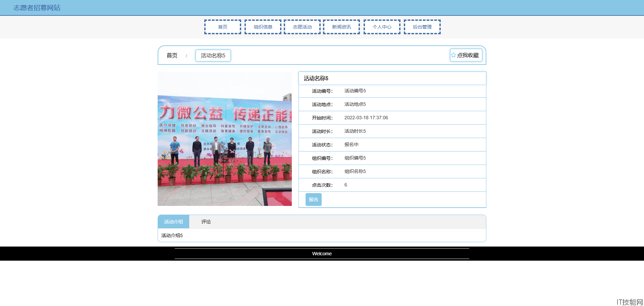
Task: Open 新闻资讯 from the navigation bar
Action: point(341,27)
